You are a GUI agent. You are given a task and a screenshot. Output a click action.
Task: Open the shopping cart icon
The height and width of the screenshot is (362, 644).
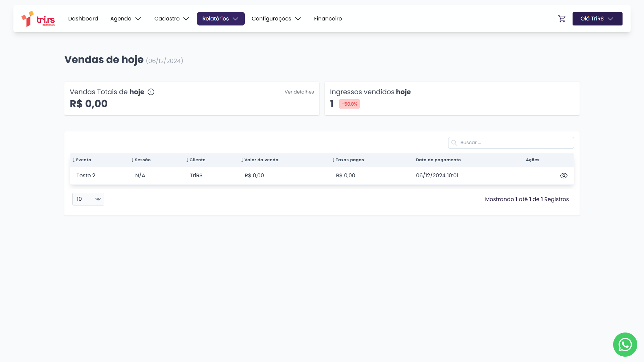pyautogui.click(x=562, y=19)
